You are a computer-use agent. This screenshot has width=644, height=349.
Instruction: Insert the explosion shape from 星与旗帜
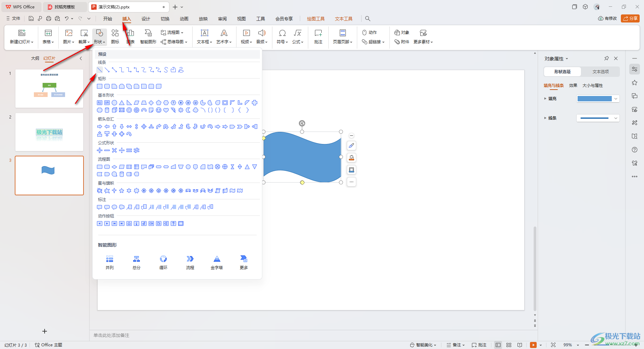point(100,191)
